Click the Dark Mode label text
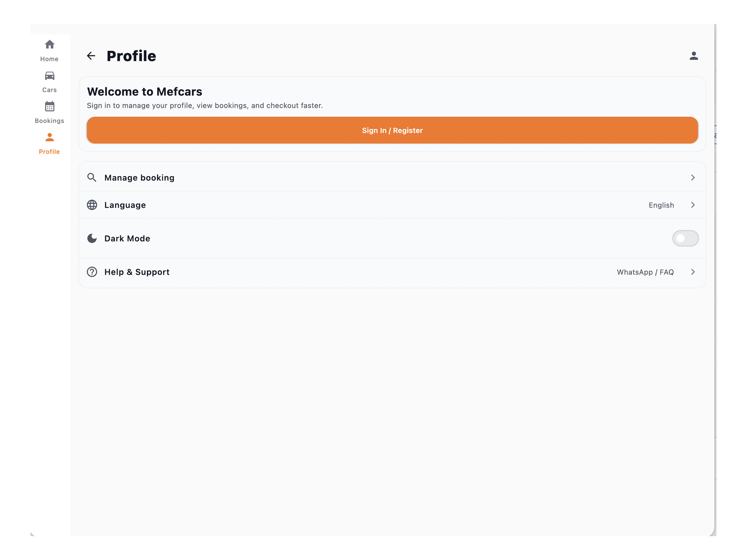The height and width of the screenshot is (560, 747). [x=127, y=239]
